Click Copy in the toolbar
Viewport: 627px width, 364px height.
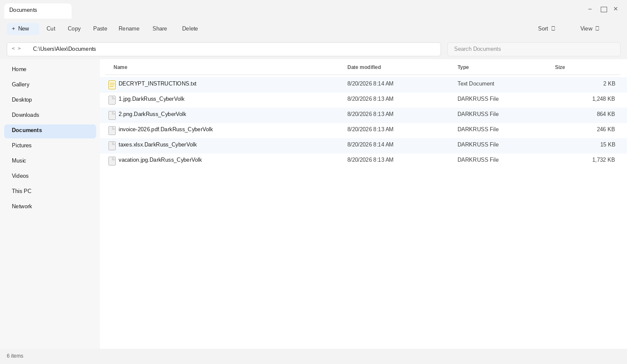[74, 29]
